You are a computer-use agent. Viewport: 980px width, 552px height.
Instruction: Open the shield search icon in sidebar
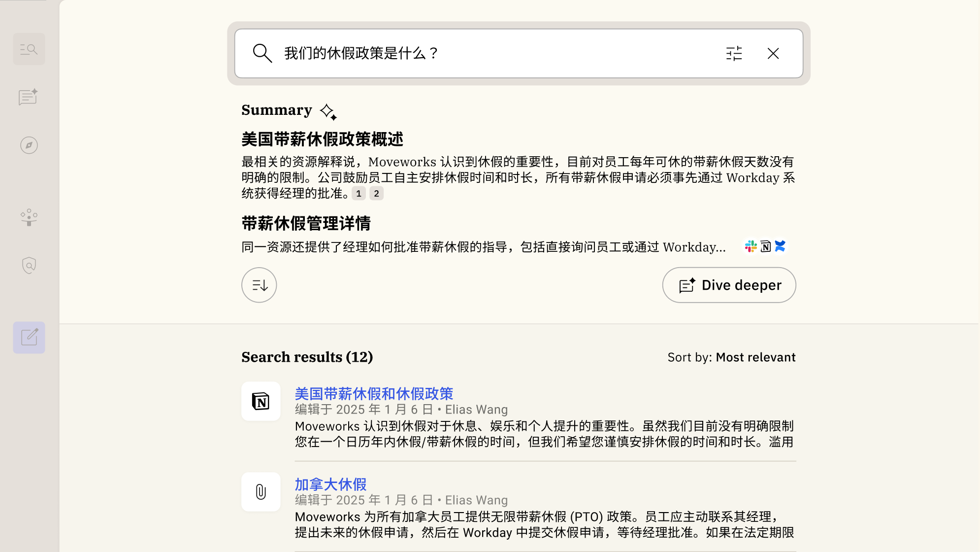pyautogui.click(x=29, y=265)
